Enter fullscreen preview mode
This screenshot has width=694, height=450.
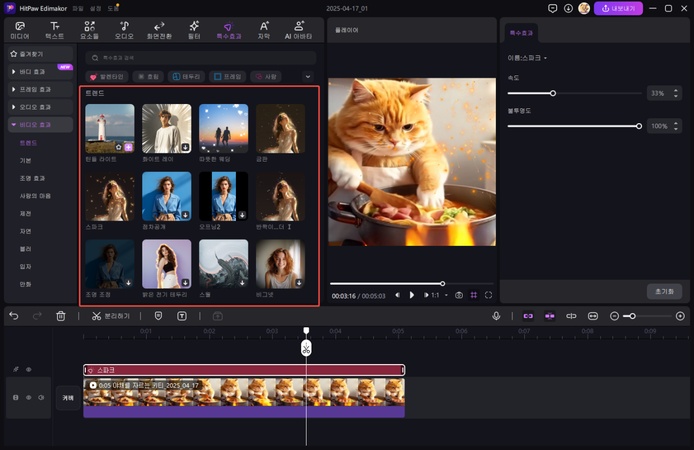[488, 295]
